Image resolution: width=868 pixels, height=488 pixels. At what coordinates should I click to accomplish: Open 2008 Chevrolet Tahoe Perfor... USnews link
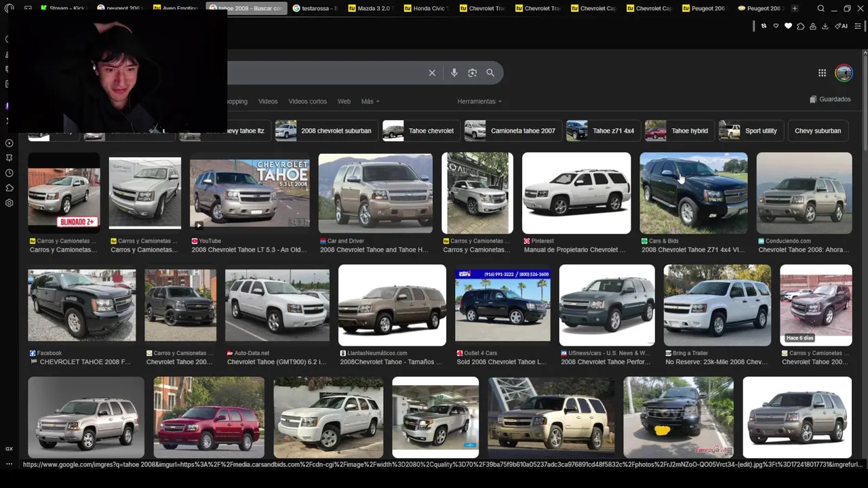click(606, 362)
